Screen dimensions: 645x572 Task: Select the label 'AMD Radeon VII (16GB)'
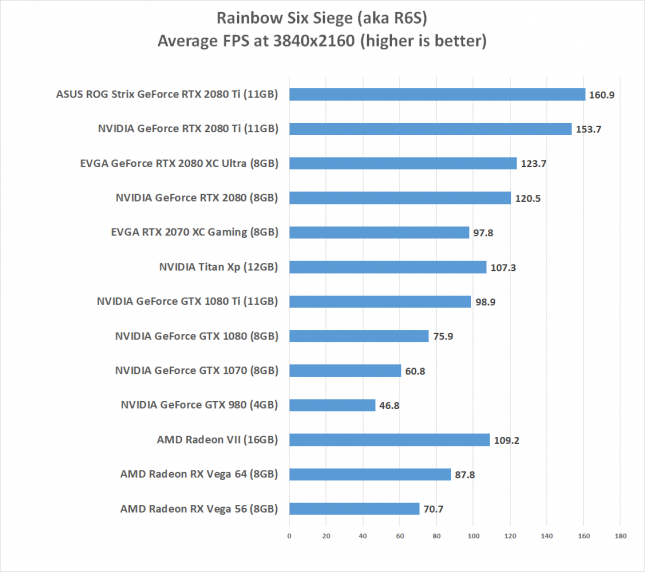click(x=217, y=440)
